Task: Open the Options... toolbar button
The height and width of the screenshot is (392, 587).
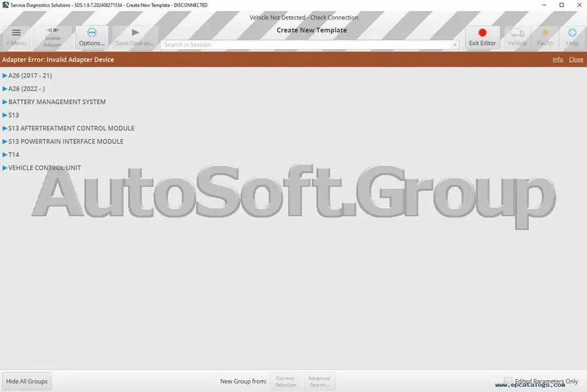Action: click(92, 37)
